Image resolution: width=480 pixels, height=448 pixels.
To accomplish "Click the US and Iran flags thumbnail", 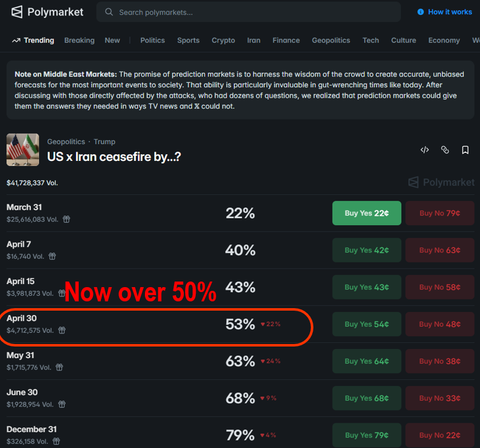I will coord(23,150).
